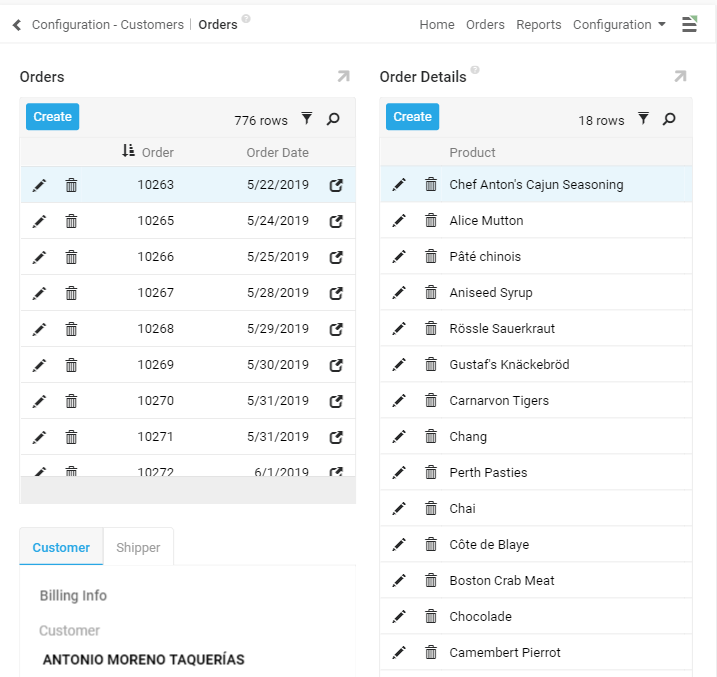Viewport: 717px width, 677px height.
Task: Expand the Order Details panel with the arrow icon
Action: 680,77
